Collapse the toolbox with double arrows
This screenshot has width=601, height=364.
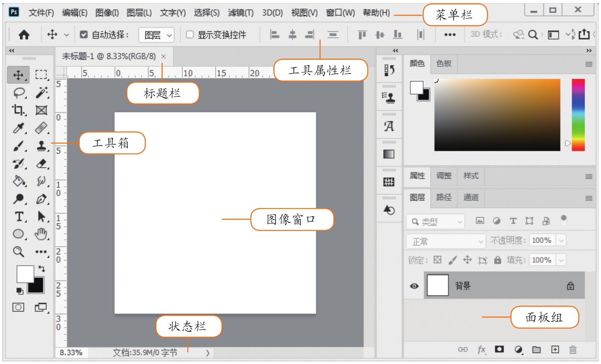(x=12, y=50)
